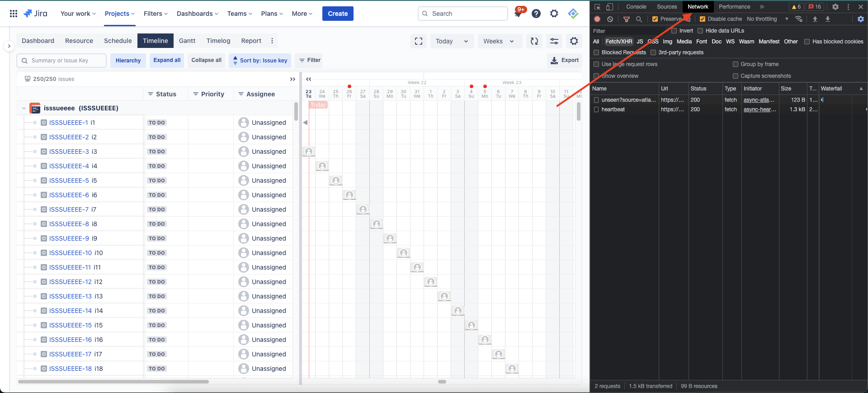The image size is (868, 393).
Task: Open the Jira app switcher grid
Action: (x=14, y=14)
